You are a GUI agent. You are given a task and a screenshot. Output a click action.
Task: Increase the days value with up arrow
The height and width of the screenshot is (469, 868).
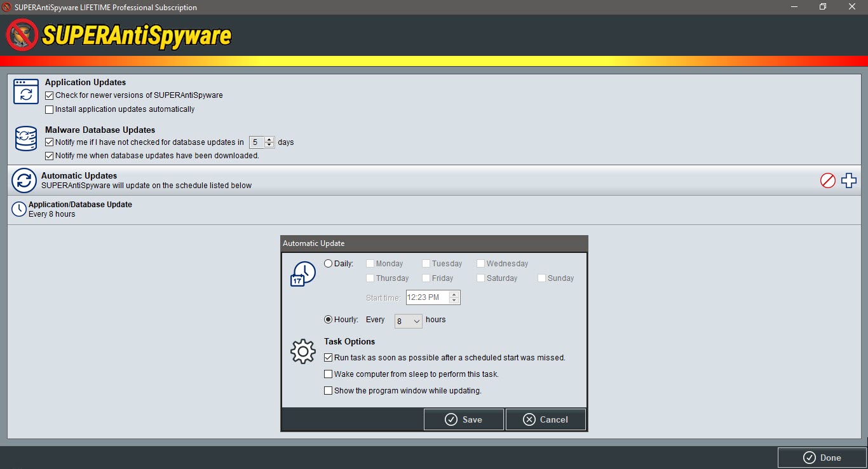(269, 140)
